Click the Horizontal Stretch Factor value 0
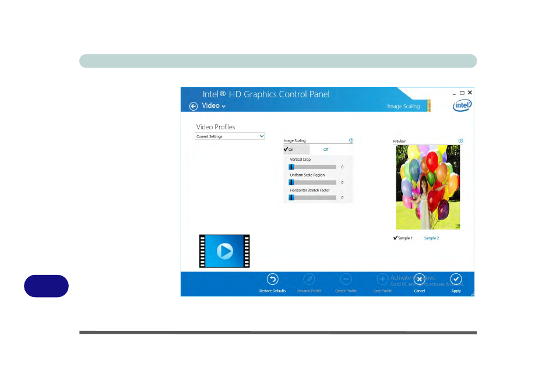Image resolution: width=556 pixels, height=392 pixels. coord(342,198)
